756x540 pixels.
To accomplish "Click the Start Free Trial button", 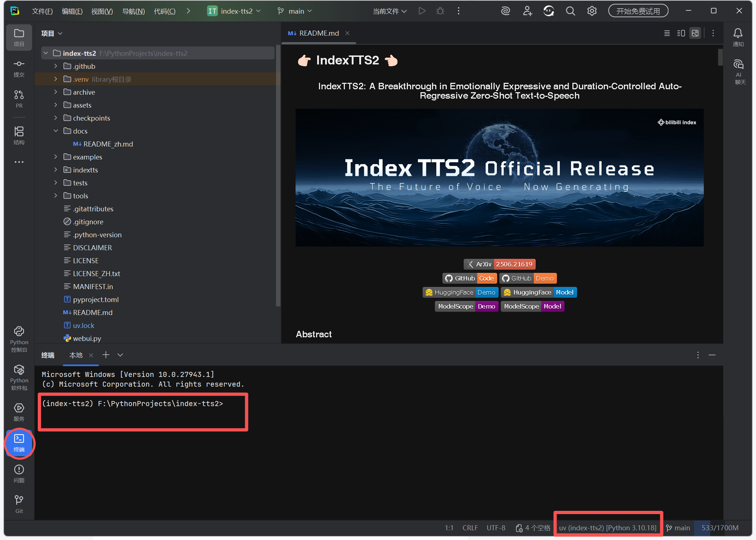I will tap(638, 11).
